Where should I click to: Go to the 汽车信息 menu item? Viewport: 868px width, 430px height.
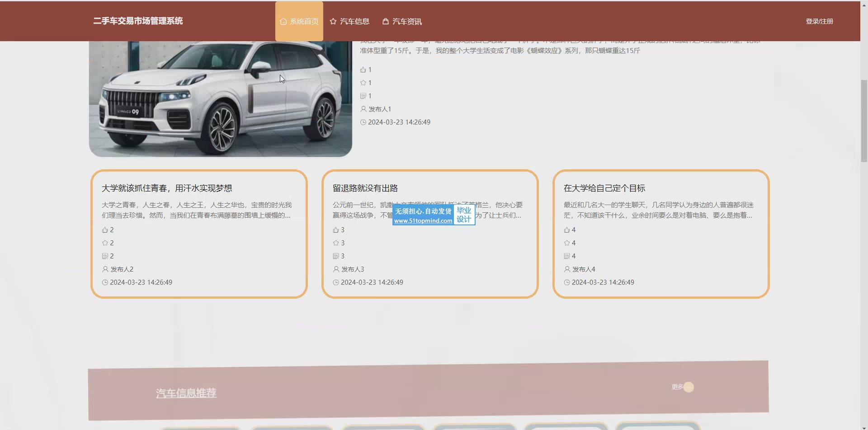click(x=349, y=21)
